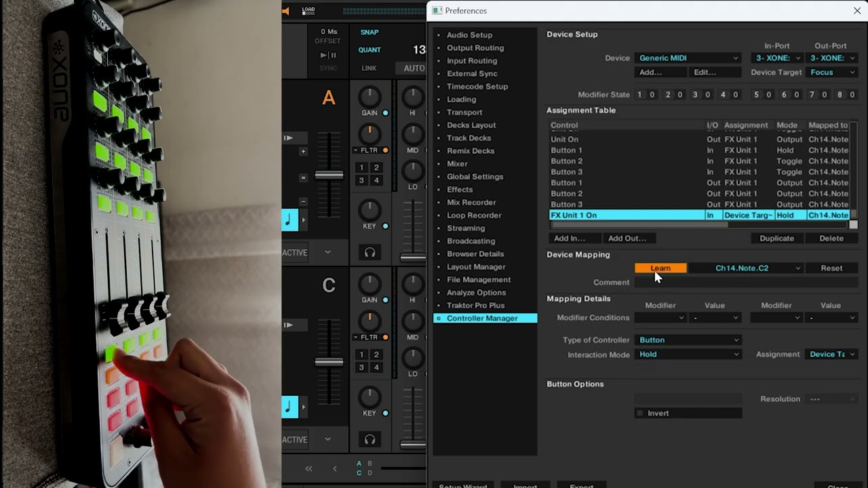Click the orange speaker icon in the header

point(285,11)
